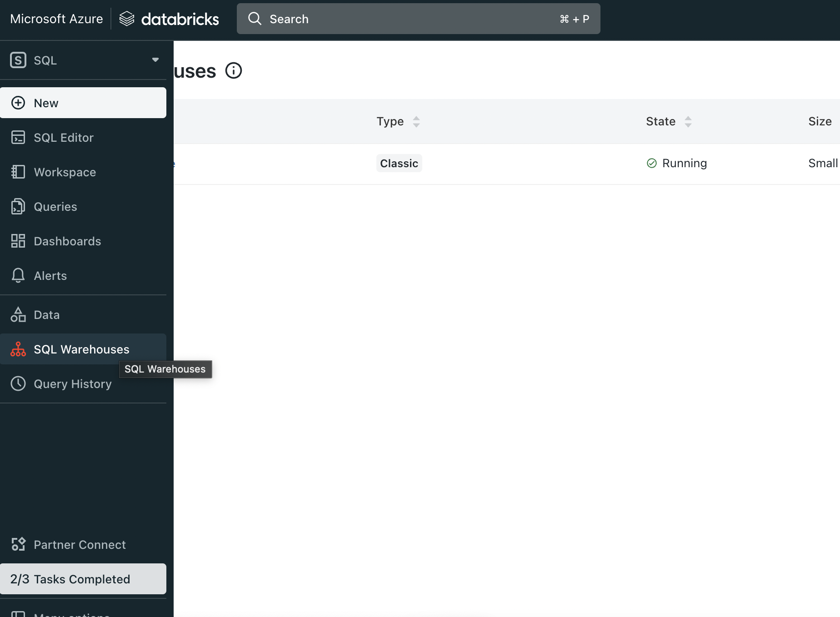
Task: Click the Classic type badge
Action: click(x=399, y=163)
